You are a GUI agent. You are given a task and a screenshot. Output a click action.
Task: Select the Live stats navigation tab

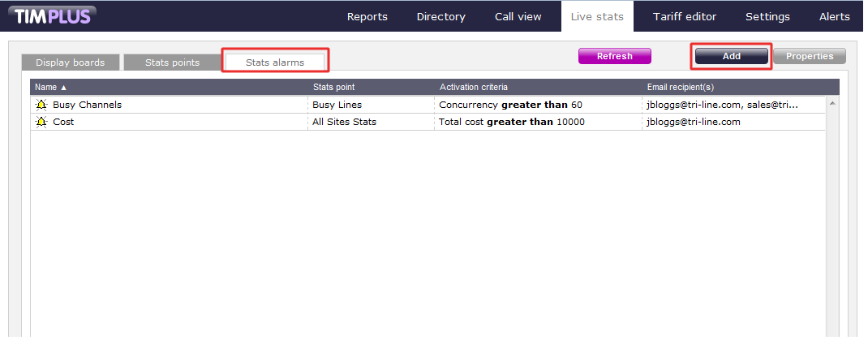point(596,16)
